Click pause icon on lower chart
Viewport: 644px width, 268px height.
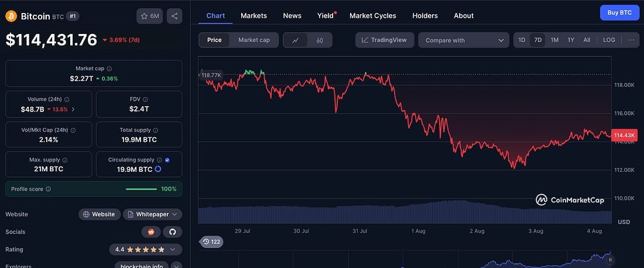(x=610, y=260)
